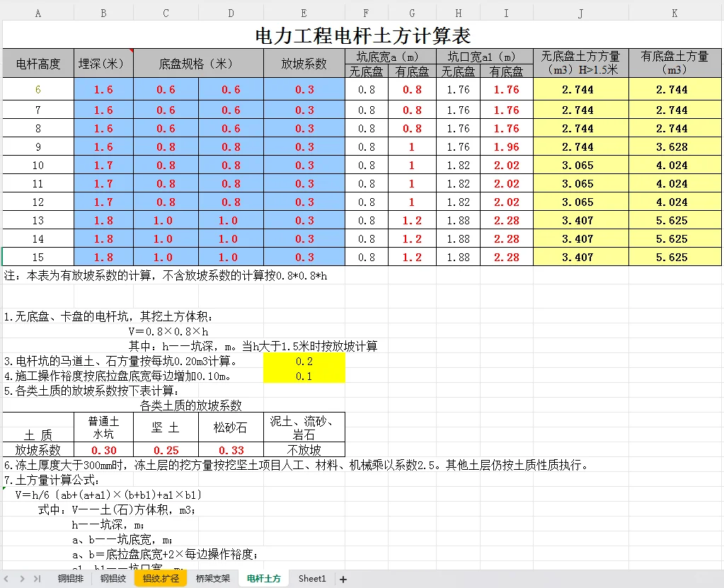The height and width of the screenshot is (588, 724).
Task: Click the select-all corner above row headers
Action: pyautogui.click(x=4, y=12)
